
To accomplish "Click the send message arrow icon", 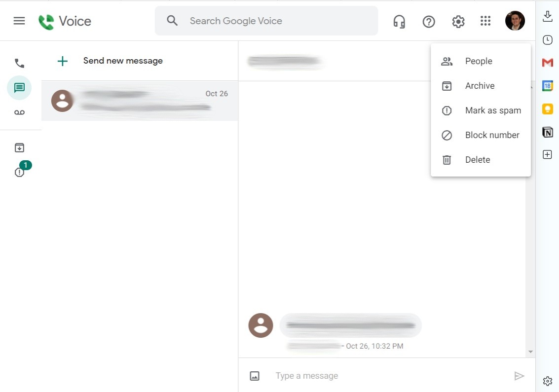I will pyautogui.click(x=519, y=375).
